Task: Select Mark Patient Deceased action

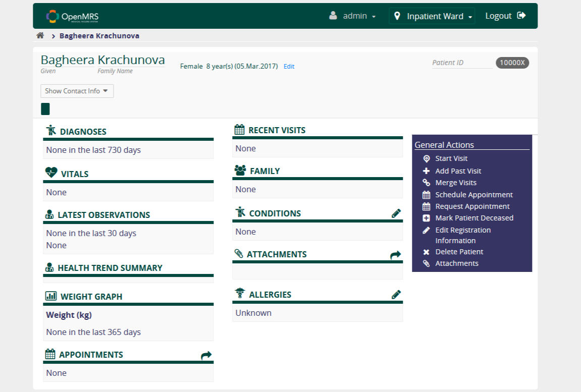Action: click(474, 218)
